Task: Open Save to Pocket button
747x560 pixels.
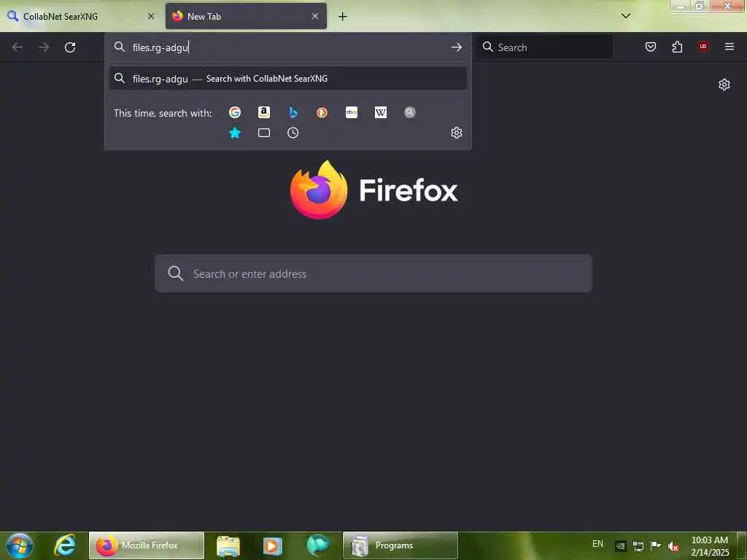Action: [x=651, y=47]
